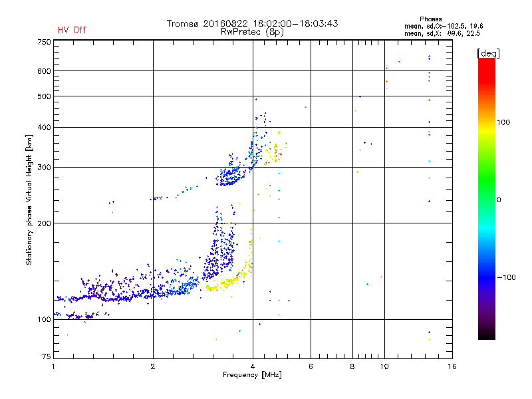This screenshot has height=399, width=532.
Task: Click the '4' frequency axis tick label
Action: pyautogui.click(x=253, y=366)
